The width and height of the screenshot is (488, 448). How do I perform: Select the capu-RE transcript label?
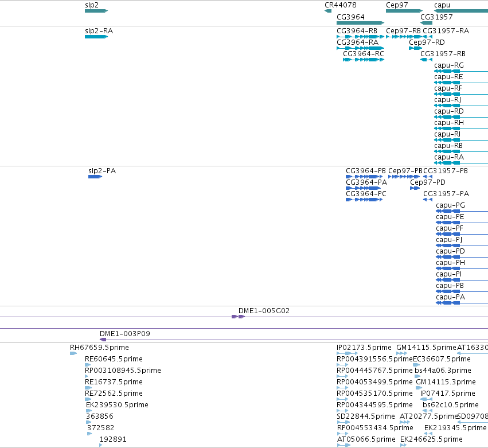(448, 77)
